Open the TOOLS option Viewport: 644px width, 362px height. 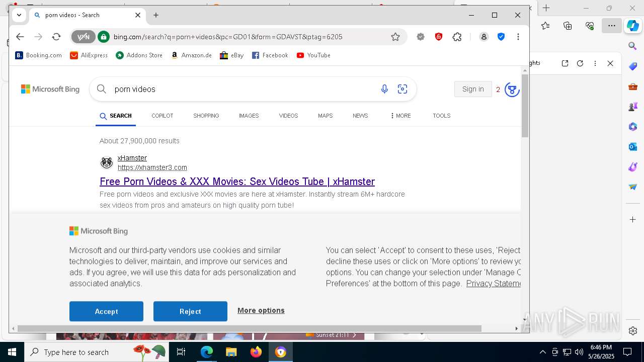[441, 116]
